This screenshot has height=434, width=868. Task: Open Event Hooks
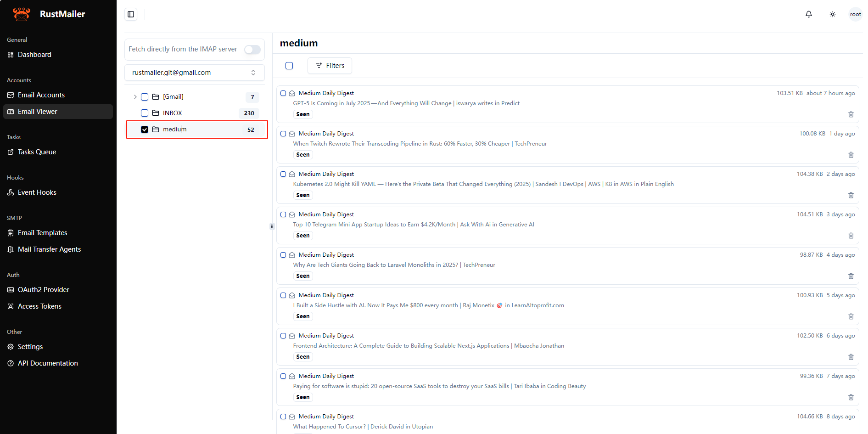point(58,192)
